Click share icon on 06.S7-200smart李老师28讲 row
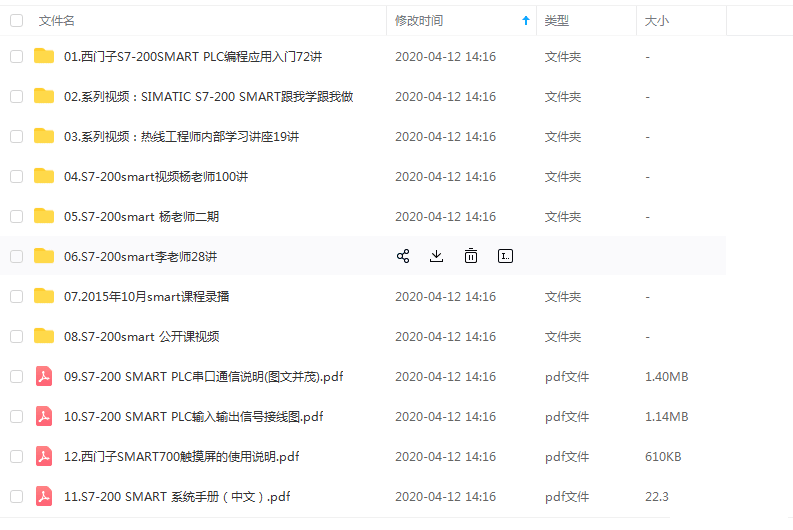The height and width of the screenshot is (530, 793). 403,256
